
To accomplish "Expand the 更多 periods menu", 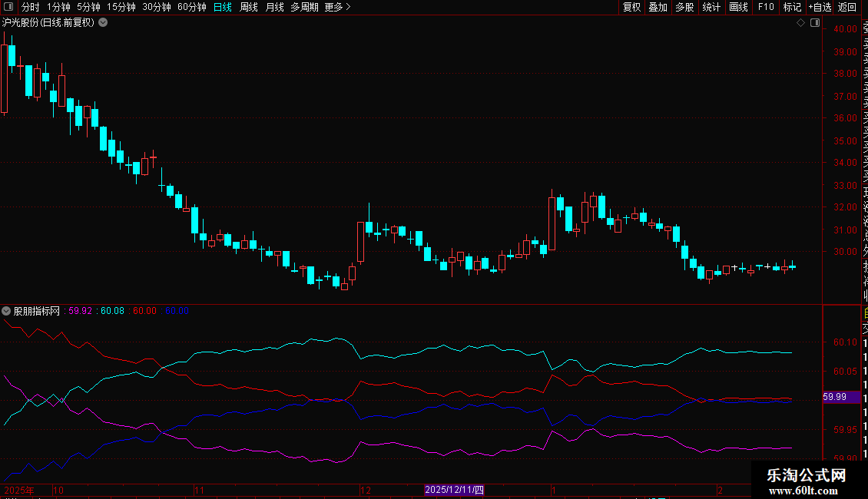I will [338, 7].
